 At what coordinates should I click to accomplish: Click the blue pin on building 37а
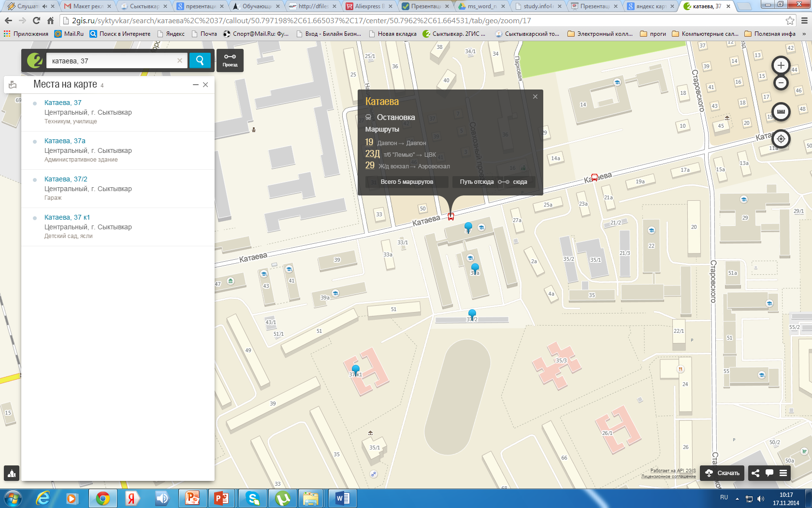[475, 269]
